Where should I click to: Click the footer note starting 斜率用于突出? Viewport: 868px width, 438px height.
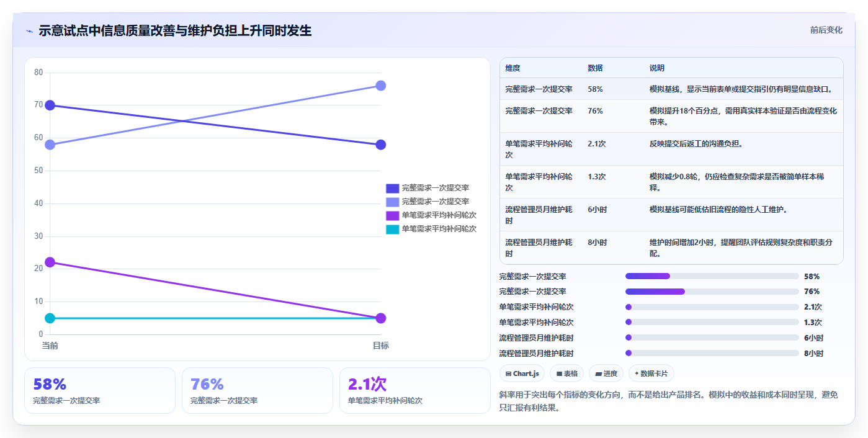(669, 401)
